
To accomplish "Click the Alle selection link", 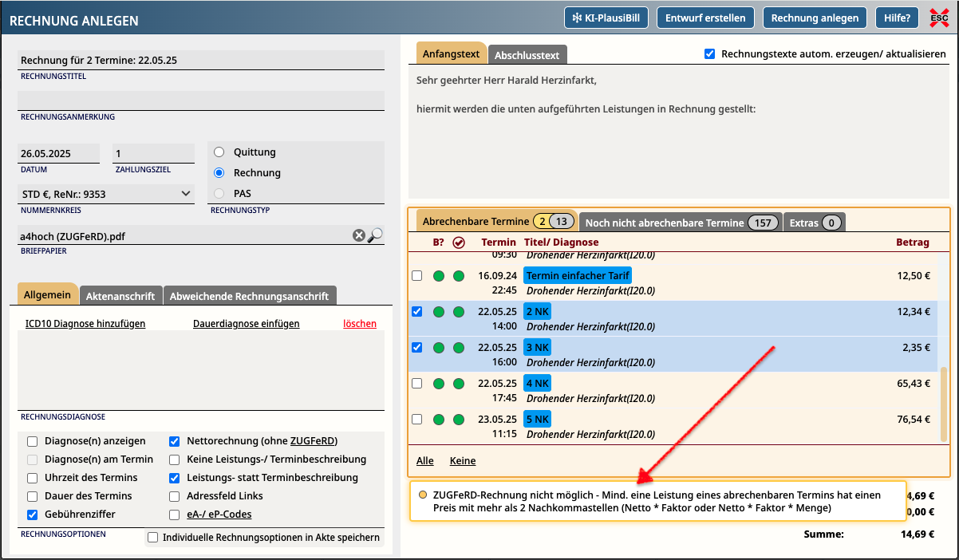I will 425,460.
